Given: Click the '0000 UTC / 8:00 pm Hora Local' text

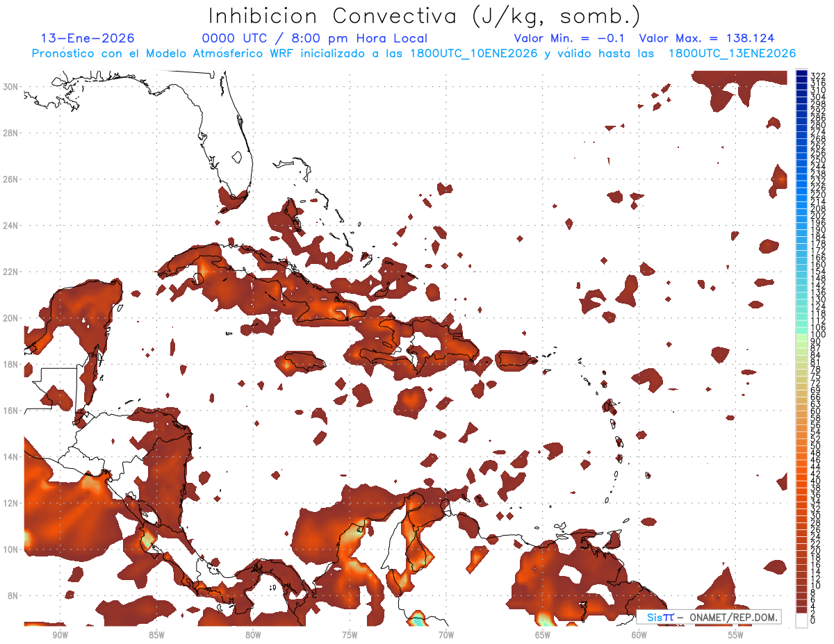Looking at the screenshot, I should [x=315, y=38].
